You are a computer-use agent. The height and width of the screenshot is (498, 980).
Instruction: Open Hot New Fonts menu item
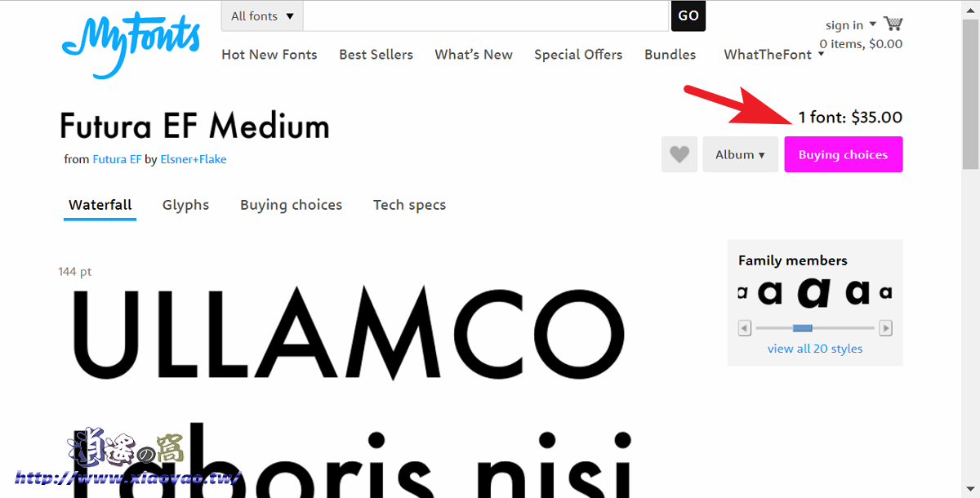269,55
